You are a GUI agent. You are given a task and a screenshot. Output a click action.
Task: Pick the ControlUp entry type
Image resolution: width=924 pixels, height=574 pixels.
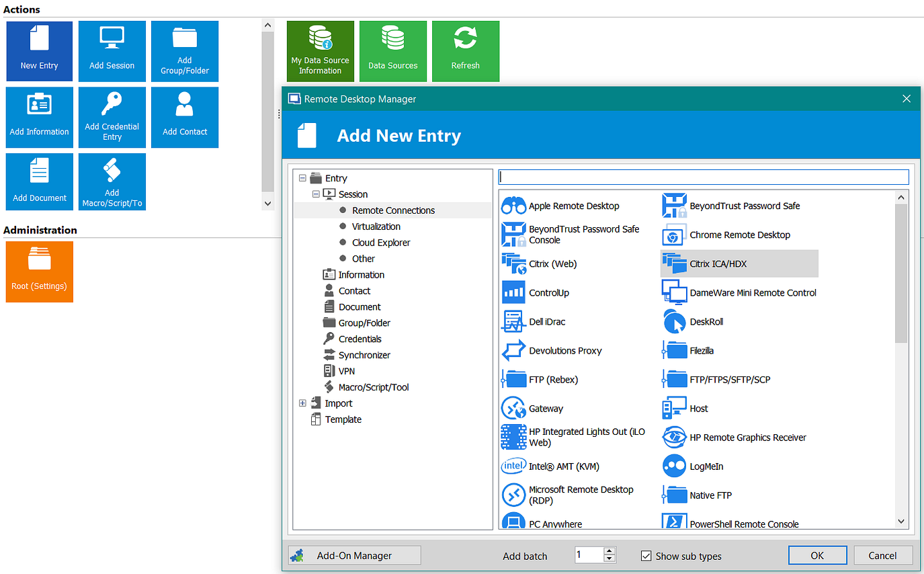[536, 292]
